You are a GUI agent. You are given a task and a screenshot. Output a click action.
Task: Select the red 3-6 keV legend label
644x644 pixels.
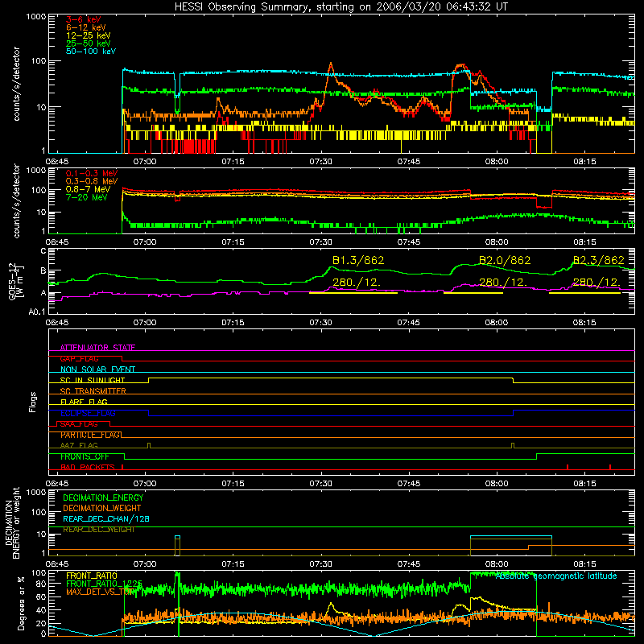point(84,19)
